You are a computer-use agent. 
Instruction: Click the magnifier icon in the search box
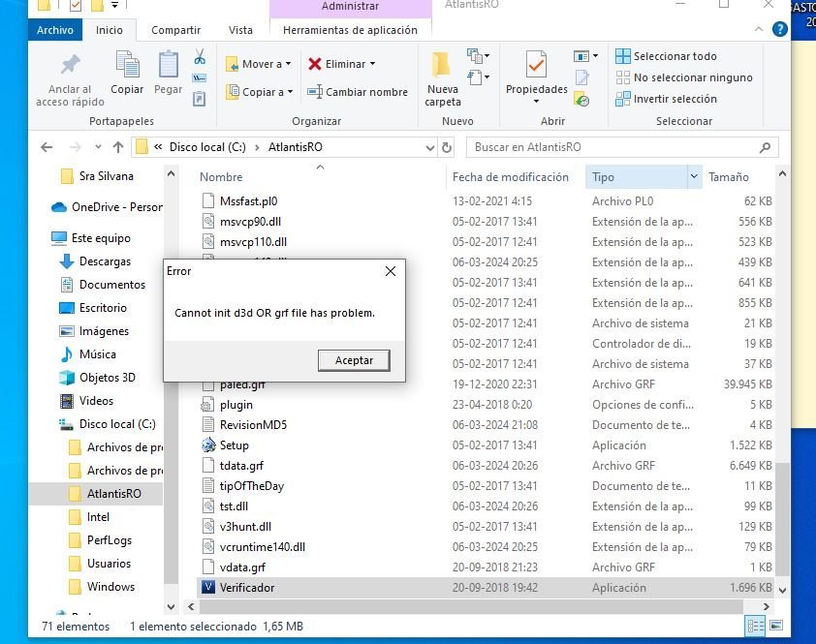click(765, 147)
